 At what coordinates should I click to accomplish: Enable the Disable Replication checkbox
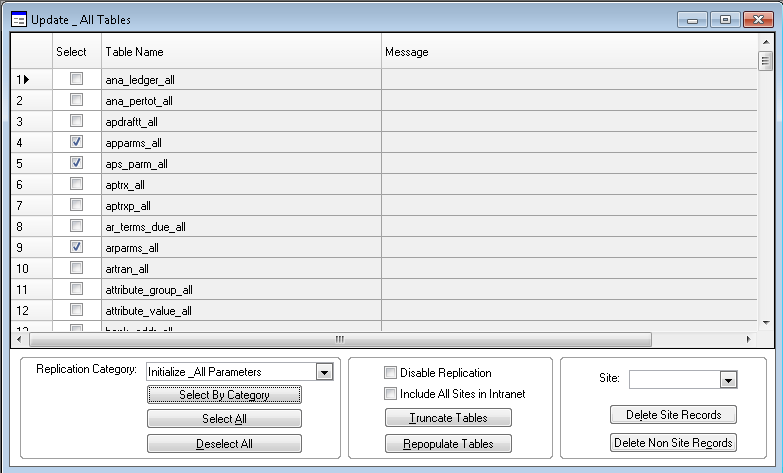[391, 373]
